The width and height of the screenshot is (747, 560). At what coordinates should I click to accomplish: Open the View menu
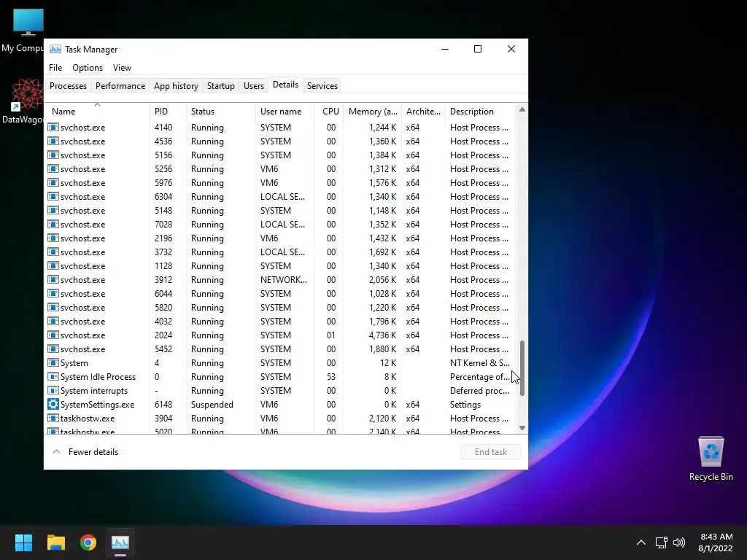[122, 68]
